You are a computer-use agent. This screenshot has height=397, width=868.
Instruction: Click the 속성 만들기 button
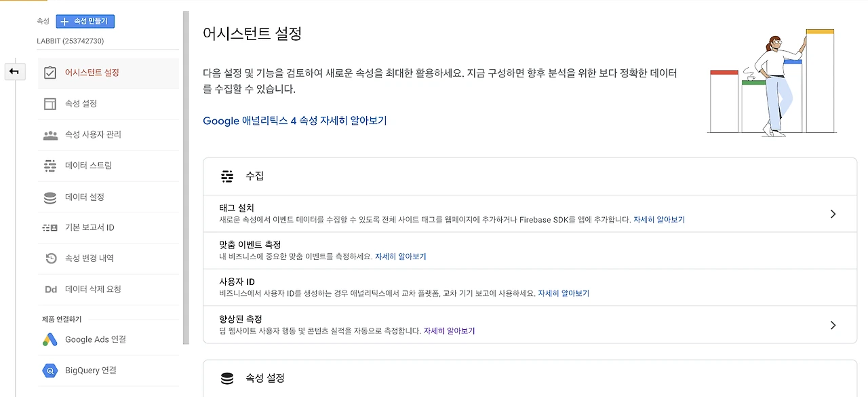coord(85,21)
